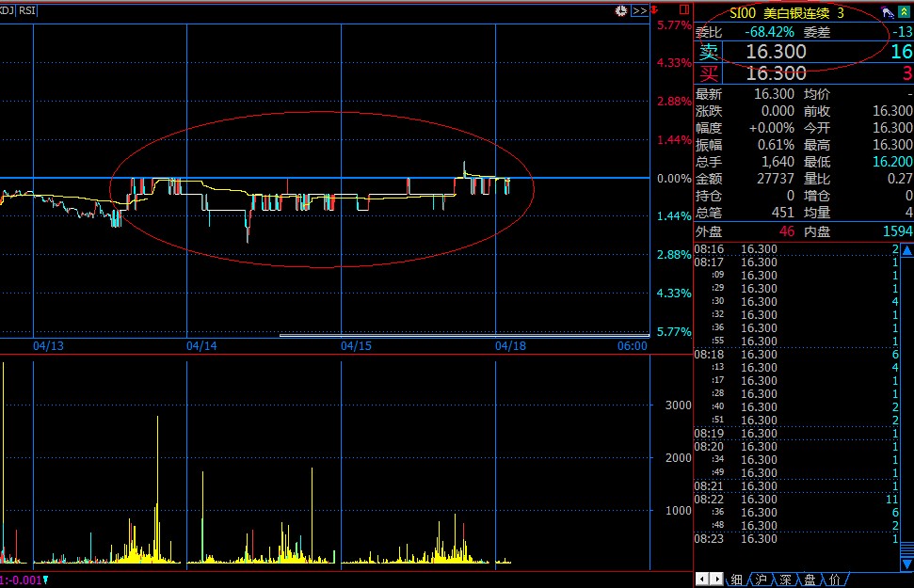Open the 沪 (Shanghai) bottom tab
The width and height of the screenshot is (914, 588).
coord(761,580)
